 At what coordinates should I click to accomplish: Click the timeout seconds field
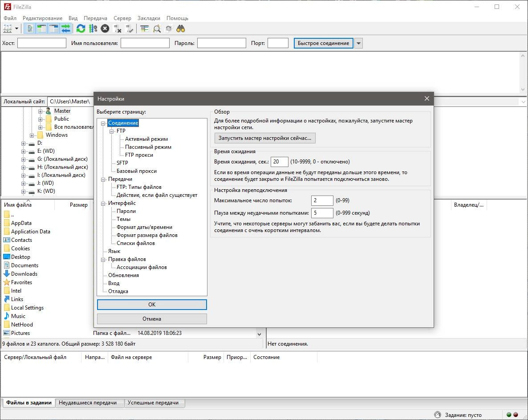280,162
